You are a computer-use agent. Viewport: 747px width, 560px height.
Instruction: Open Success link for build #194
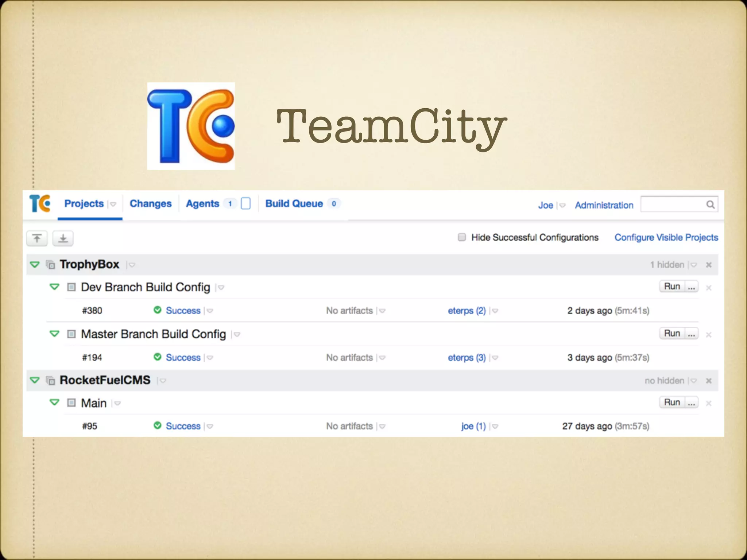click(x=183, y=358)
